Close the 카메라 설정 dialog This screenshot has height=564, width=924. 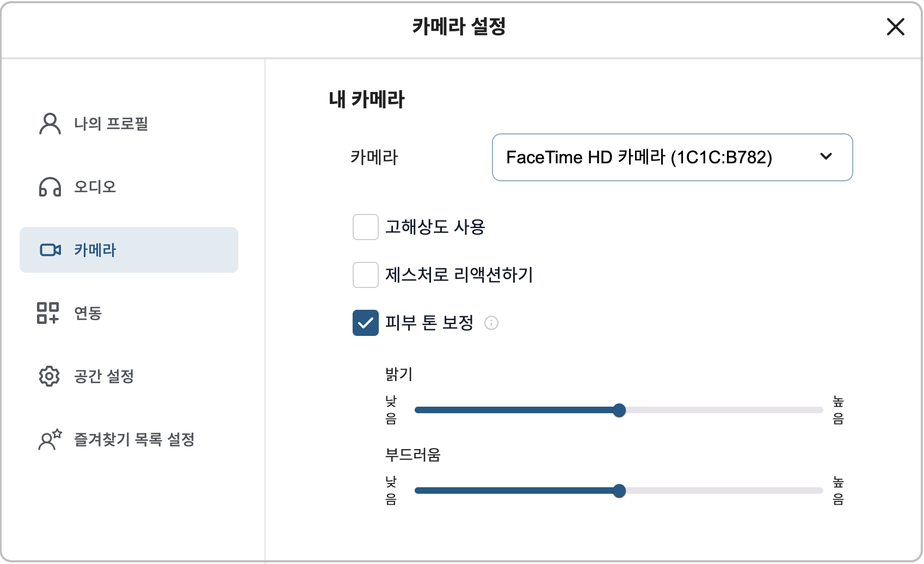pyautogui.click(x=895, y=27)
